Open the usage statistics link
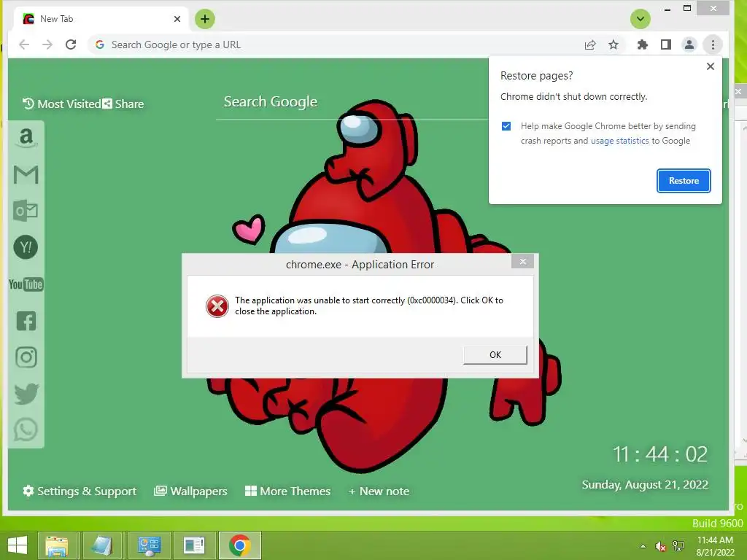Viewport: 747px width, 560px height. (x=620, y=141)
